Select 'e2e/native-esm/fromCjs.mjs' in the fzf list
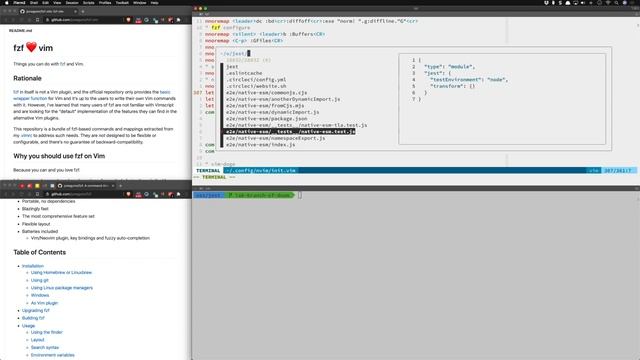The width and height of the screenshot is (640, 360). pyautogui.click(x=265, y=106)
